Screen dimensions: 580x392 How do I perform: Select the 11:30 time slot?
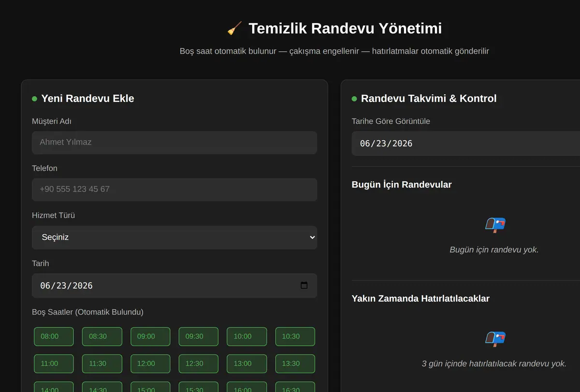point(102,363)
